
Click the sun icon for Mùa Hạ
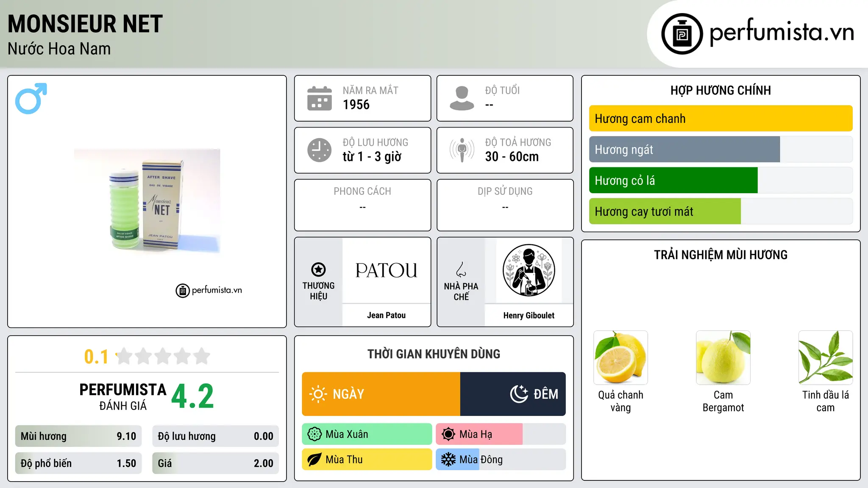coord(448,434)
